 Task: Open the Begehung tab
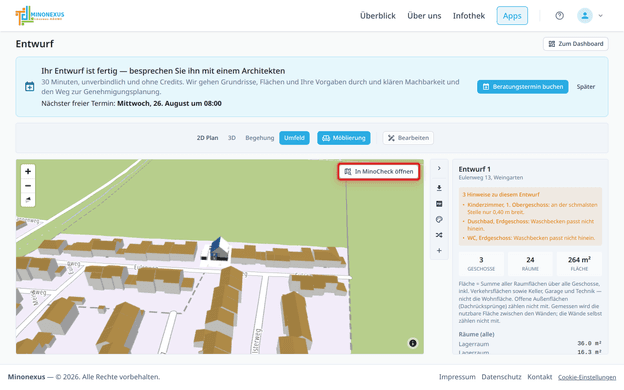pos(259,138)
